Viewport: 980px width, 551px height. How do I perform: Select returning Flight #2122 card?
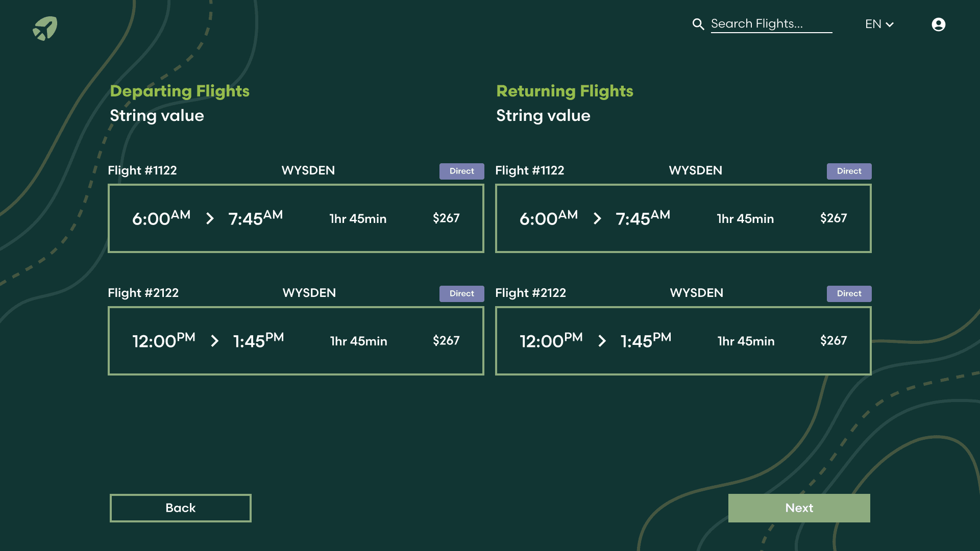683,341
